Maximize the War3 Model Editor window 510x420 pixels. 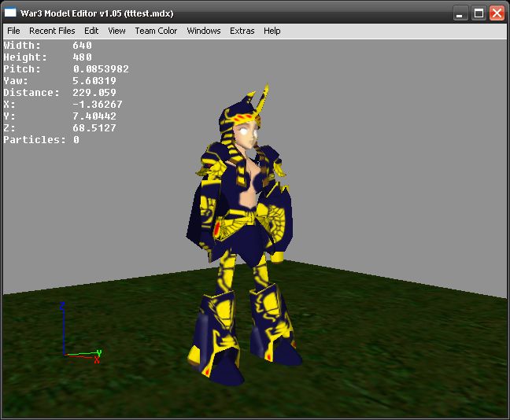(479, 13)
